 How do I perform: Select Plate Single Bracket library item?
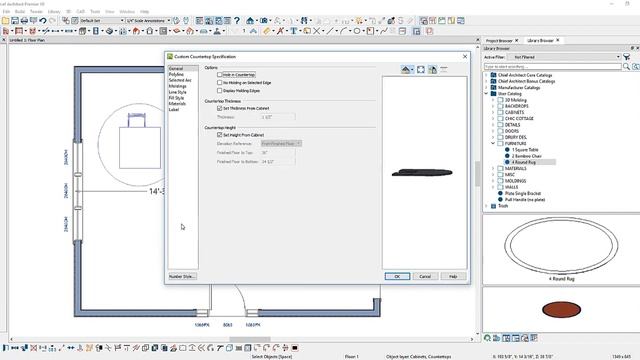coord(522,193)
